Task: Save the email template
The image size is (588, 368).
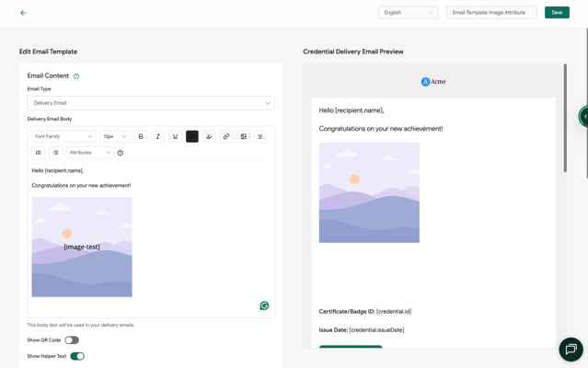Action: 557,12
